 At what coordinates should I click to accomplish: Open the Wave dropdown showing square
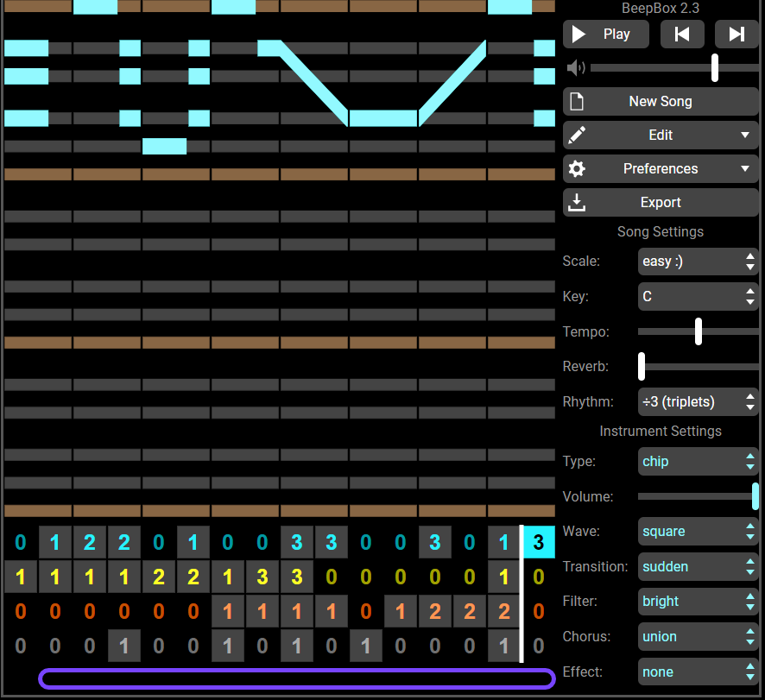(698, 531)
